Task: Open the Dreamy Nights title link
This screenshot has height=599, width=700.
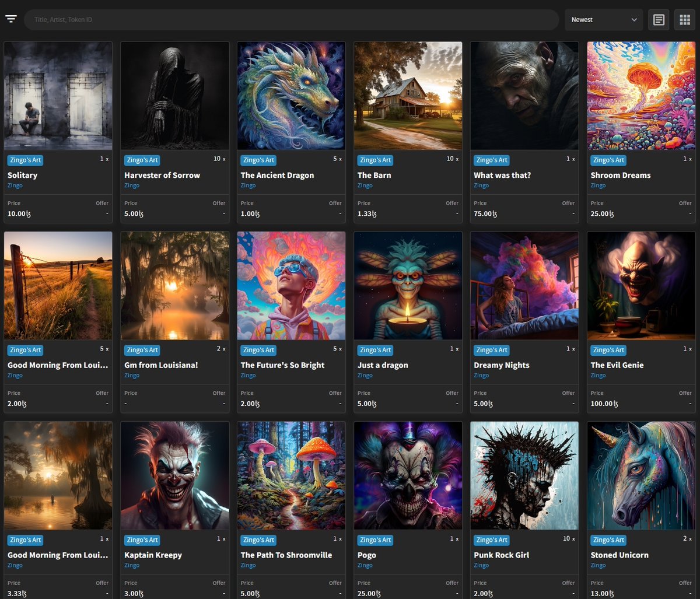Action: click(502, 365)
